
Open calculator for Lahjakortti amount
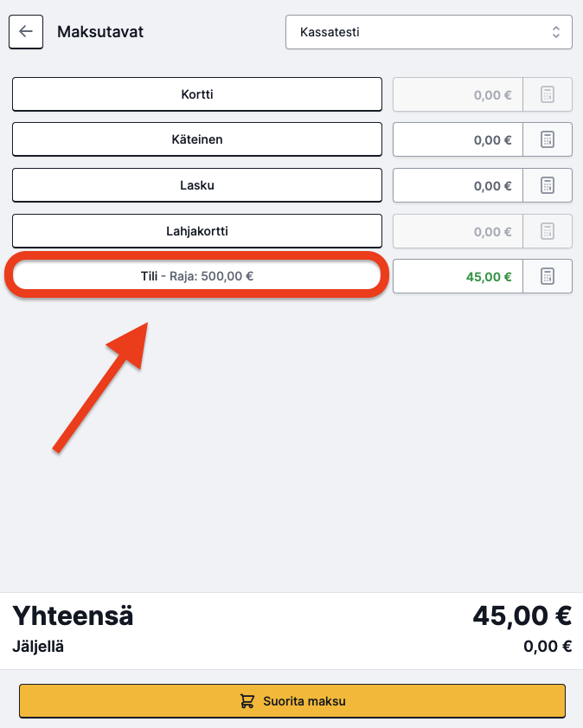click(x=548, y=231)
